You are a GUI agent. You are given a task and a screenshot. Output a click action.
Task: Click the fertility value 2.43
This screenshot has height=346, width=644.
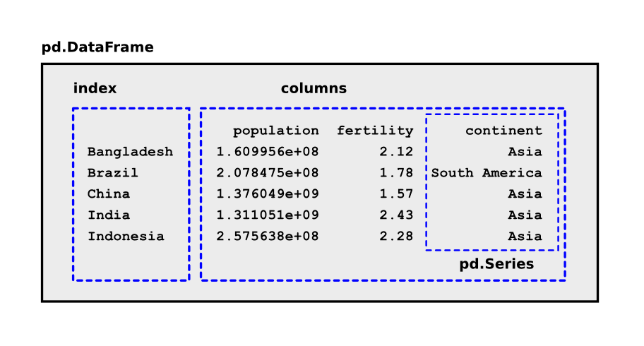[396, 215]
